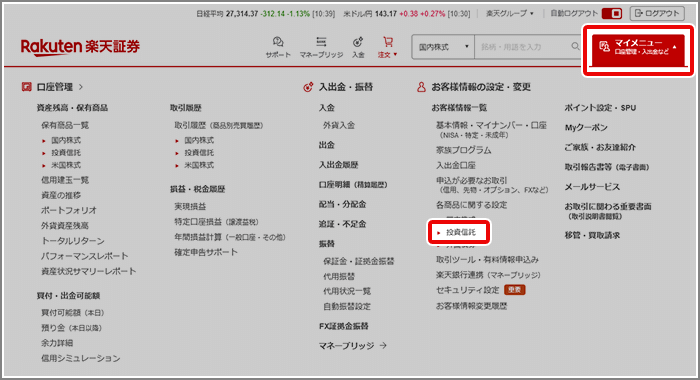The width and height of the screenshot is (700, 380).
Task: Open 保有商品一覧
Action: pyautogui.click(x=65, y=125)
